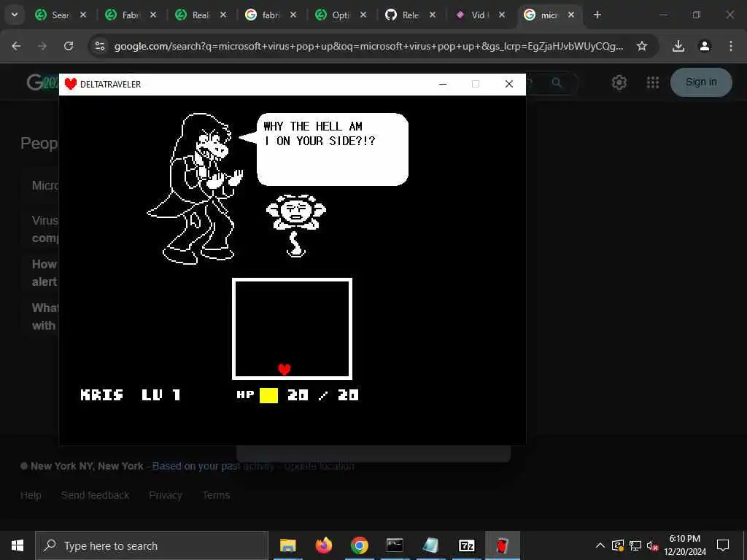Viewport: 747px width, 560px height.
Task: Open Google quick settings gear
Action: tap(619, 83)
